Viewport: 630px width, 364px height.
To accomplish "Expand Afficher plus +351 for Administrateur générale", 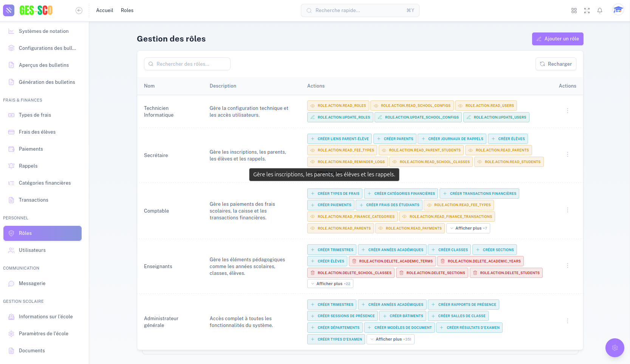I will pos(390,339).
